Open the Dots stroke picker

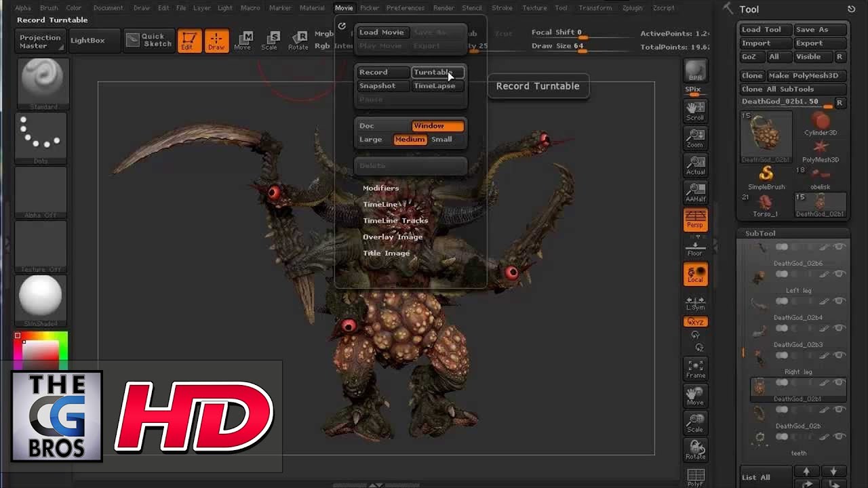point(41,138)
